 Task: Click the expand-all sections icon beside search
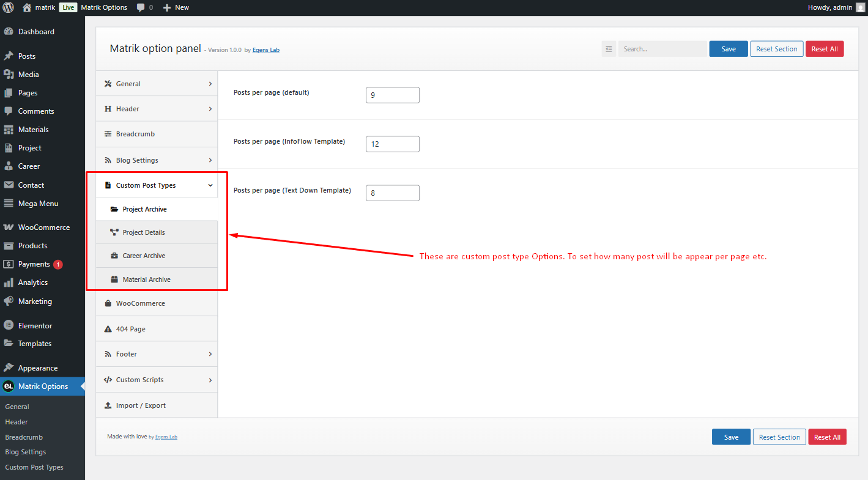pyautogui.click(x=609, y=49)
